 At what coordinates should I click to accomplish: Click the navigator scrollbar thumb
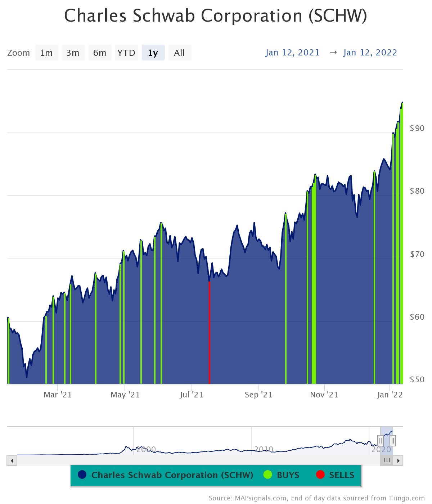pos(387,460)
